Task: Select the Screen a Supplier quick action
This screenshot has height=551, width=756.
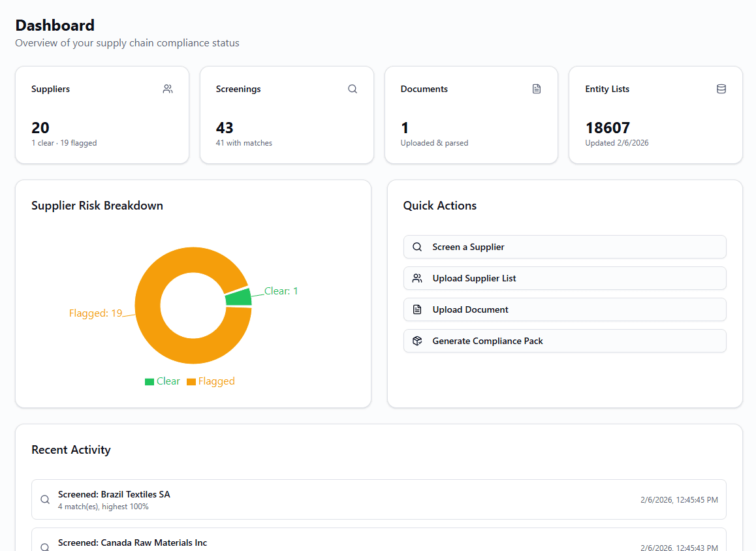Action: pyautogui.click(x=565, y=247)
